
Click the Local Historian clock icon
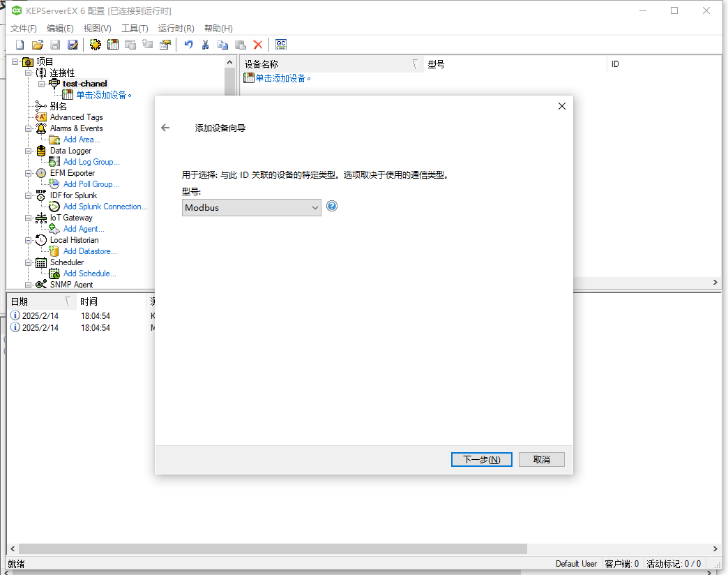(41, 239)
